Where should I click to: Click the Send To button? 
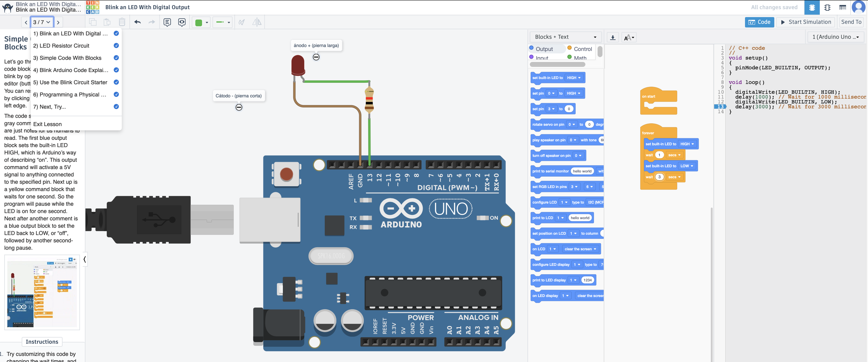(x=851, y=22)
